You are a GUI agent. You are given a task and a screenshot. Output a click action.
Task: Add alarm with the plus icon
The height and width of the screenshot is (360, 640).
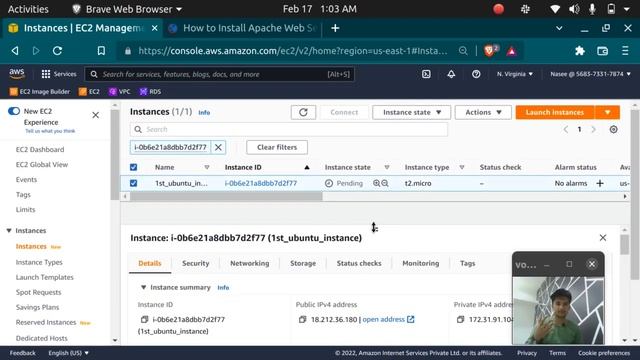click(600, 183)
